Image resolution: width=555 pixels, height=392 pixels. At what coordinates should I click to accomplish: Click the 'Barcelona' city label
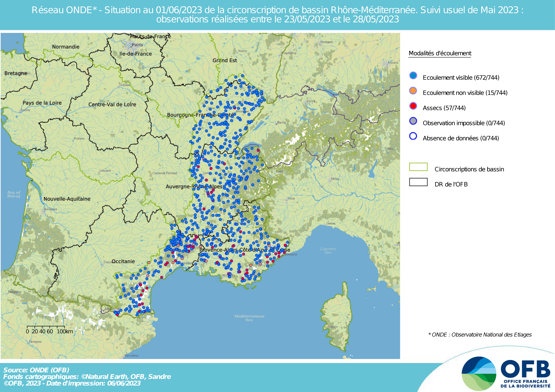131,356
